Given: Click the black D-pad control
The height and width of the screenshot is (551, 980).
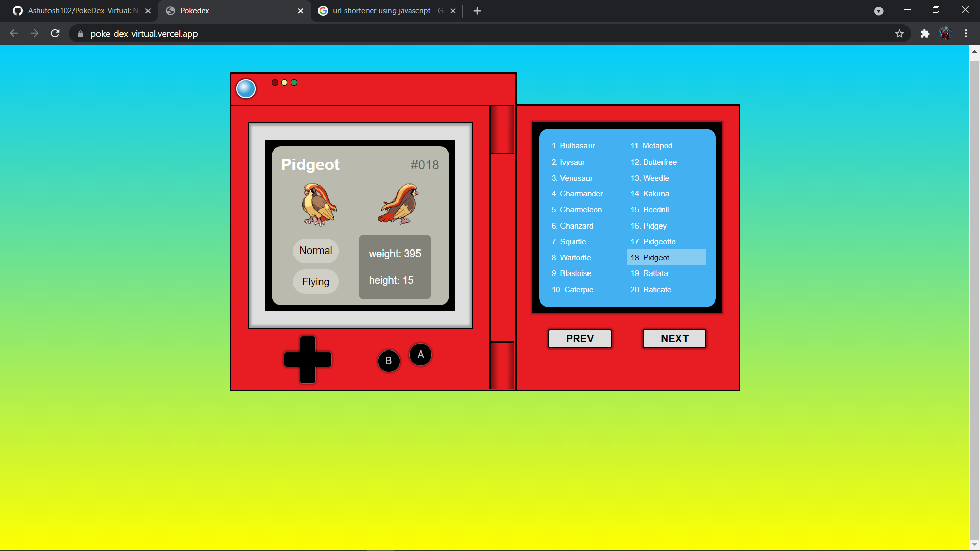Looking at the screenshot, I should [307, 360].
